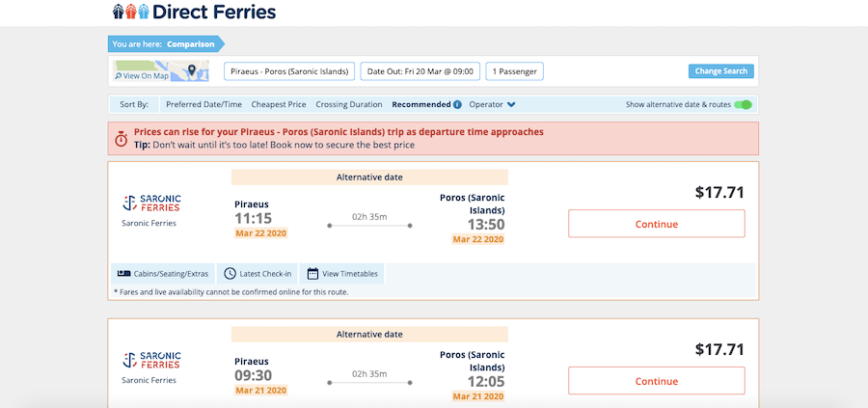868x408 pixels.
Task: Open the Date Out Fri 20 Mar field
Action: pyautogui.click(x=420, y=71)
